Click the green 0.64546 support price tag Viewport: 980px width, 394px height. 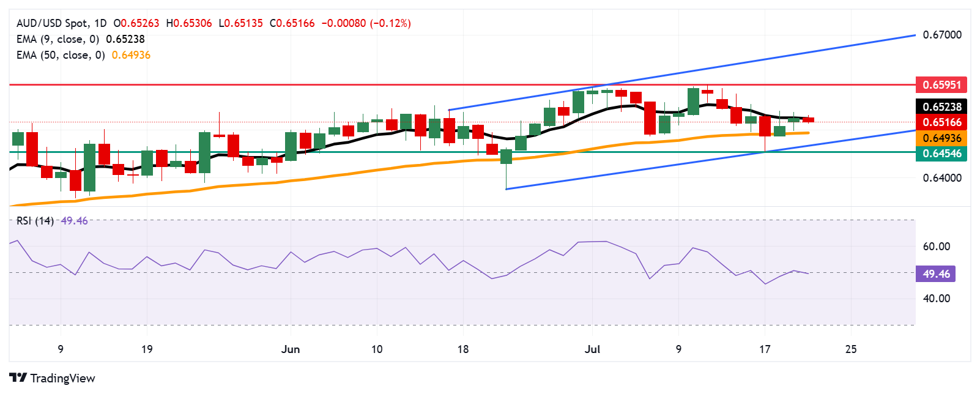pos(941,154)
